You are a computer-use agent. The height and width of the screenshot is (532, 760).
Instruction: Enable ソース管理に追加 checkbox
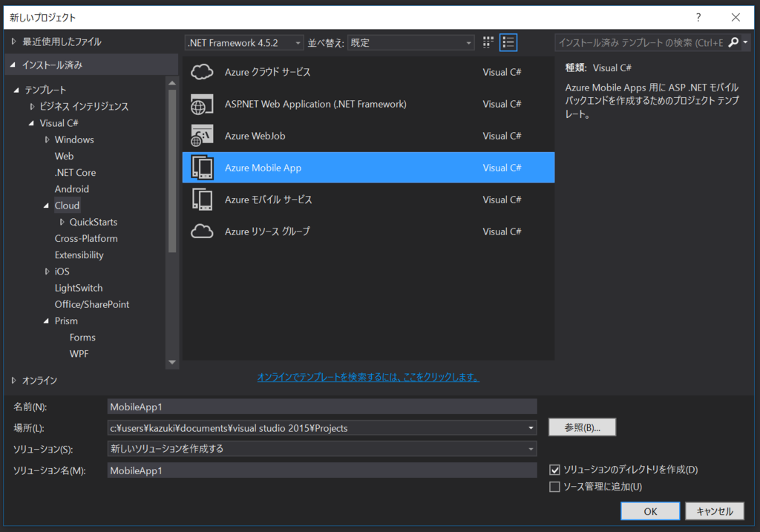coord(555,487)
